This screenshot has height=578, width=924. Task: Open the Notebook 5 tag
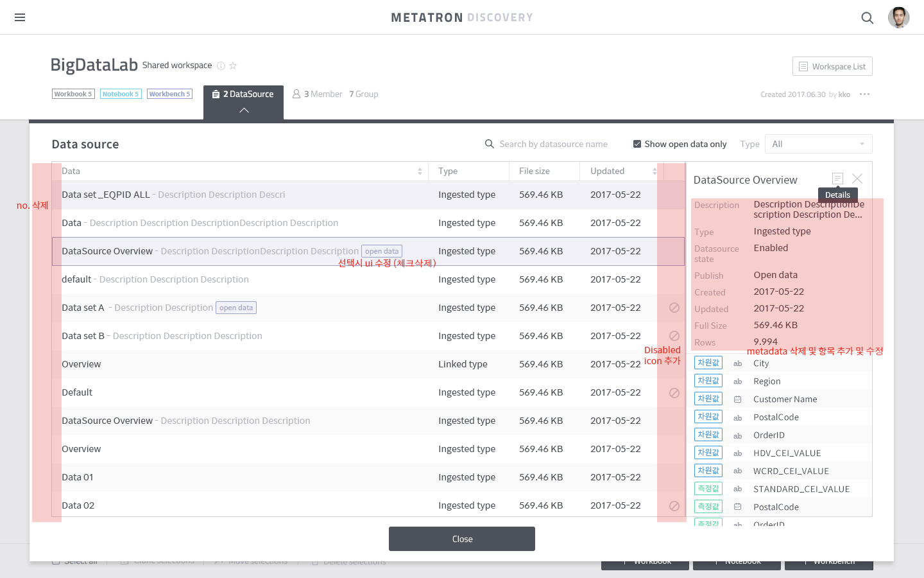(x=121, y=94)
